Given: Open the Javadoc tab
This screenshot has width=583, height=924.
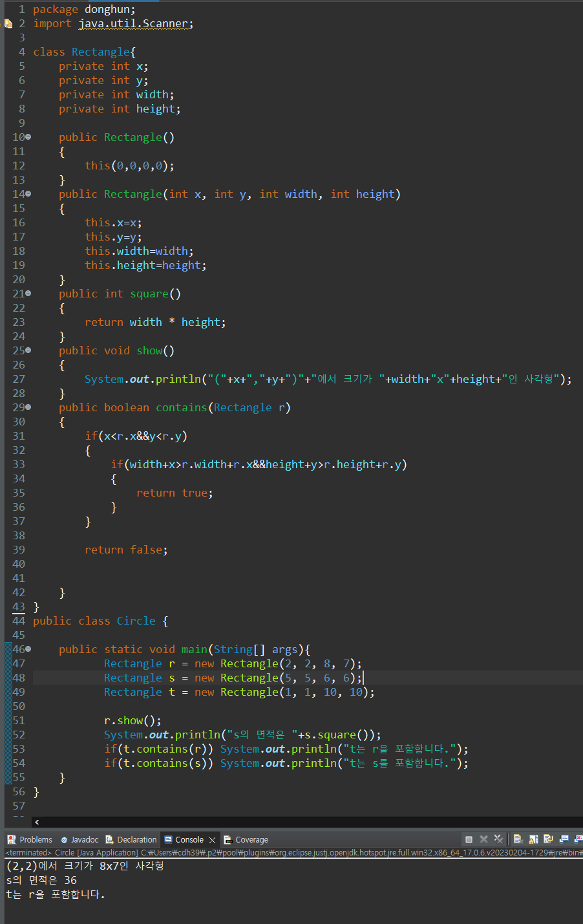Looking at the screenshot, I should click(x=79, y=839).
